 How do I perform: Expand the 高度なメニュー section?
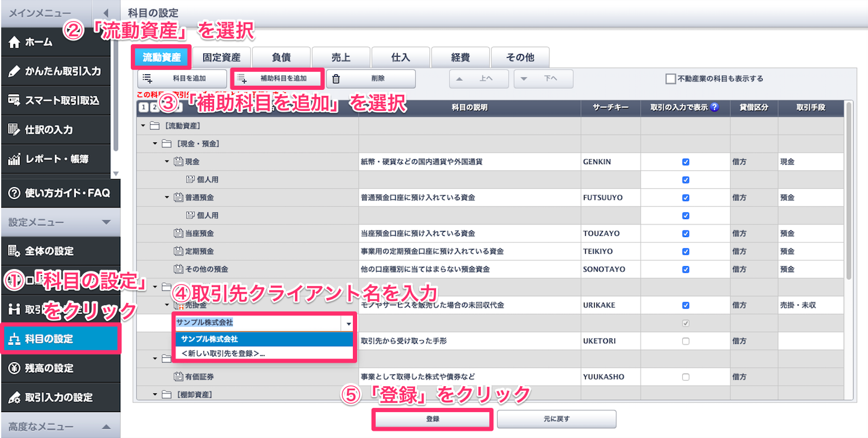(x=107, y=427)
